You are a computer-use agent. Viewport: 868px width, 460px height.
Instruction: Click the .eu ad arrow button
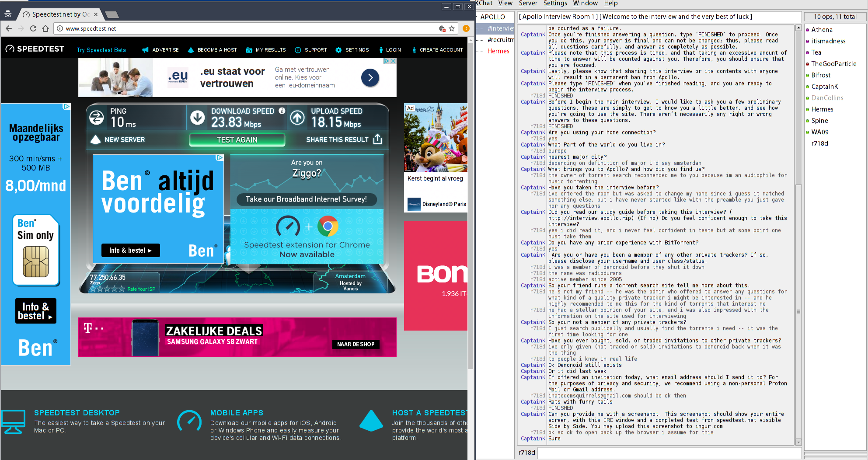(x=370, y=77)
